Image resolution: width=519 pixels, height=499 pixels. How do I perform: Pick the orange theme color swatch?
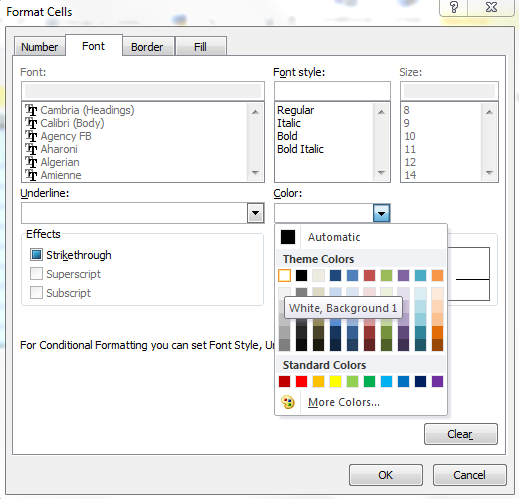(437, 276)
